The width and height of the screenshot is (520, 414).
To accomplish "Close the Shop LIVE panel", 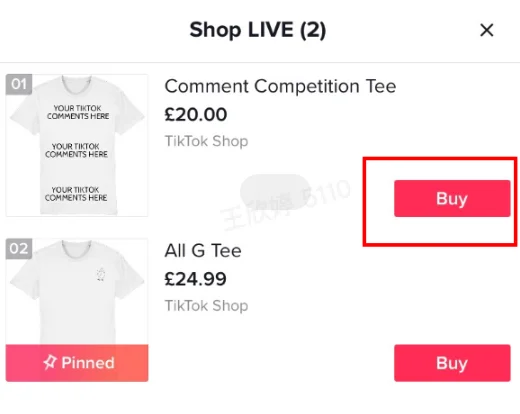I will pyautogui.click(x=486, y=30).
